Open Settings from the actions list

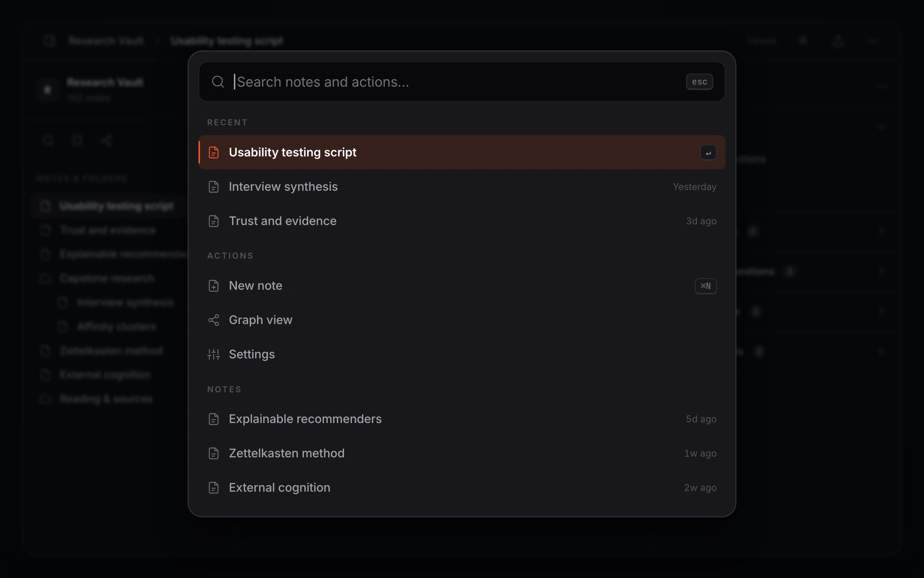(462, 354)
